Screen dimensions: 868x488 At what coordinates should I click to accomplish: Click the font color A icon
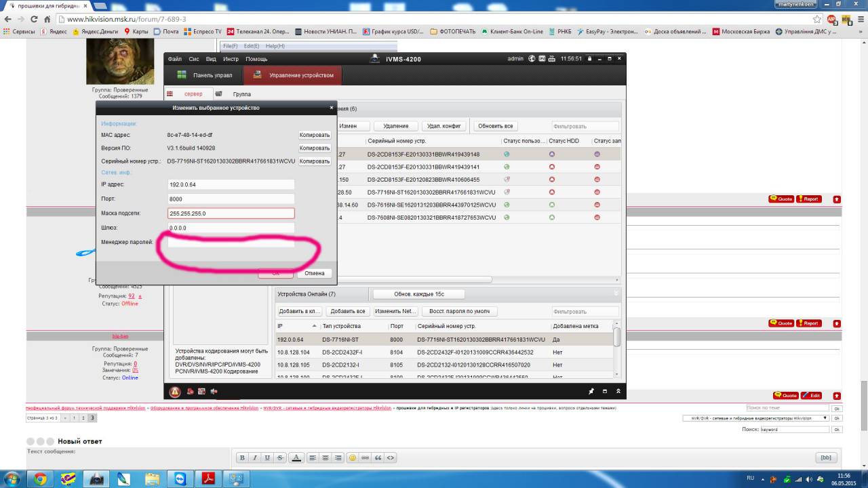click(296, 457)
